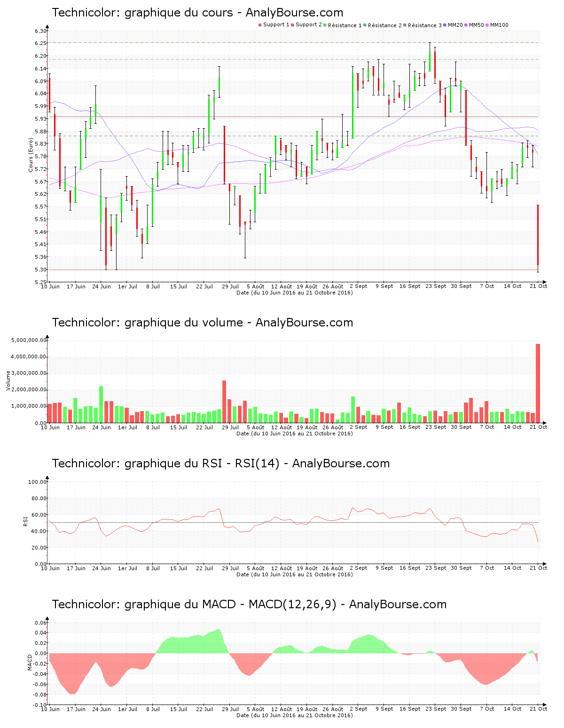Click the 100.00 value on the RSI axis
This screenshot has width=564, height=728.
click(38, 482)
